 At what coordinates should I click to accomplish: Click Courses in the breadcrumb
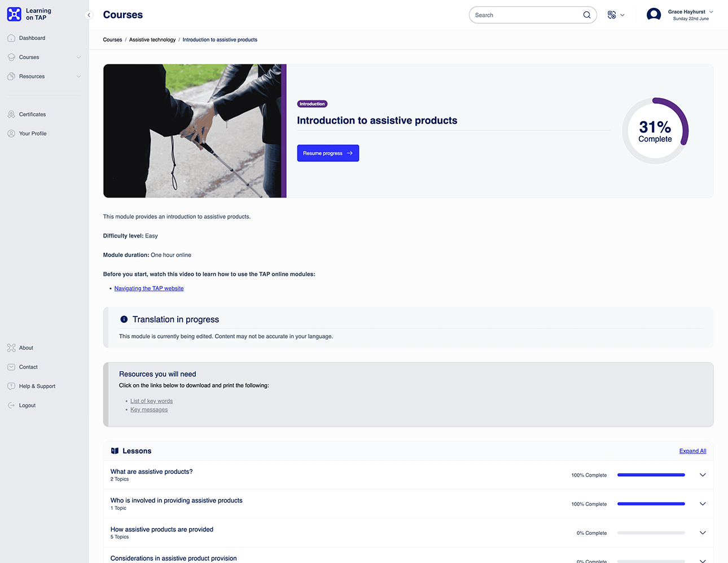click(112, 39)
